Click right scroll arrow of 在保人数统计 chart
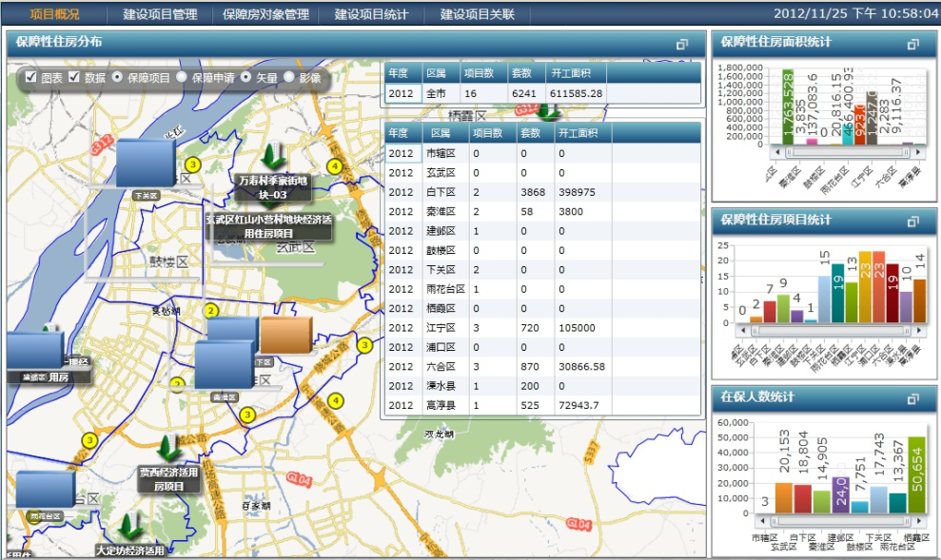Image resolution: width=941 pixels, height=560 pixels. 919,521
